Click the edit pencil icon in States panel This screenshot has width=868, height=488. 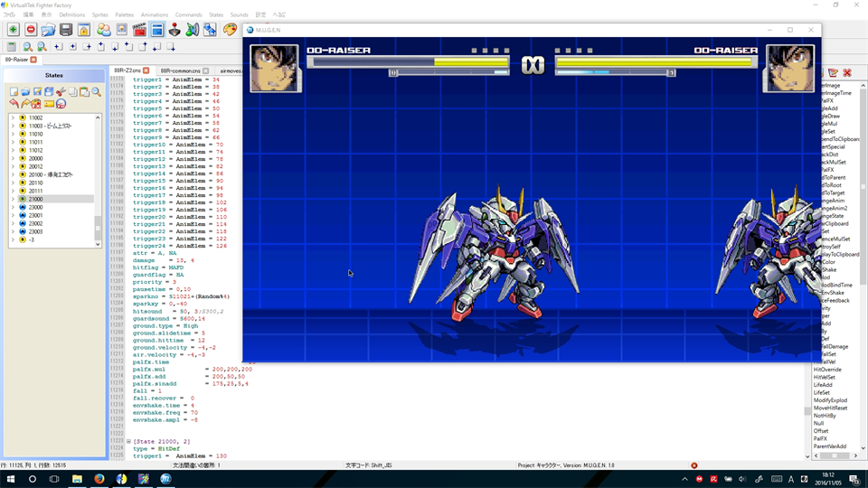pyautogui.click(x=37, y=92)
